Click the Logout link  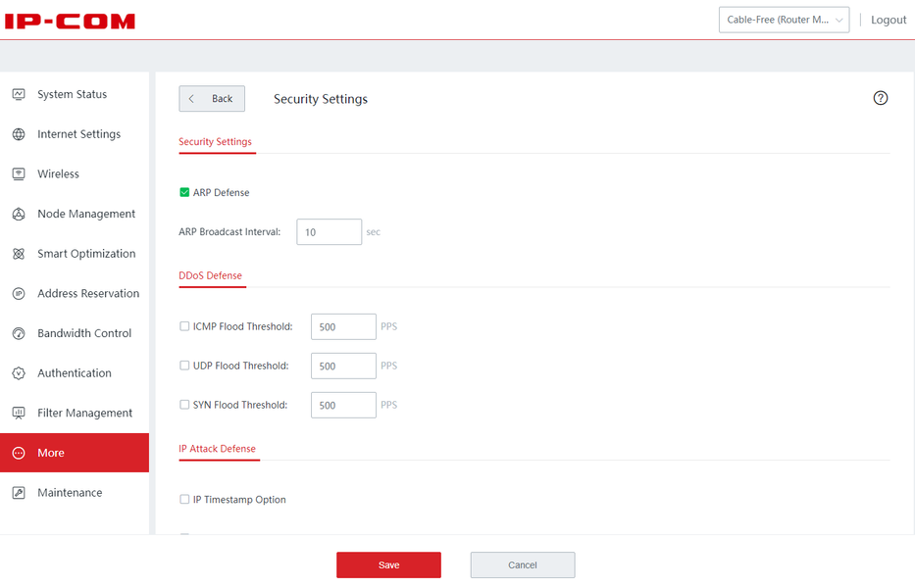[x=889, y=20]
